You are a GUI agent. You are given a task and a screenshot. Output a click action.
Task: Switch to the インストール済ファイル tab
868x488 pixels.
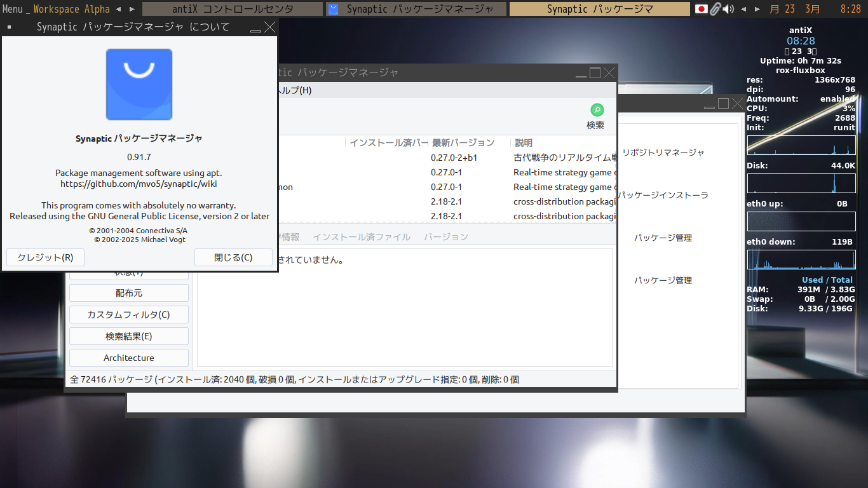363,236
